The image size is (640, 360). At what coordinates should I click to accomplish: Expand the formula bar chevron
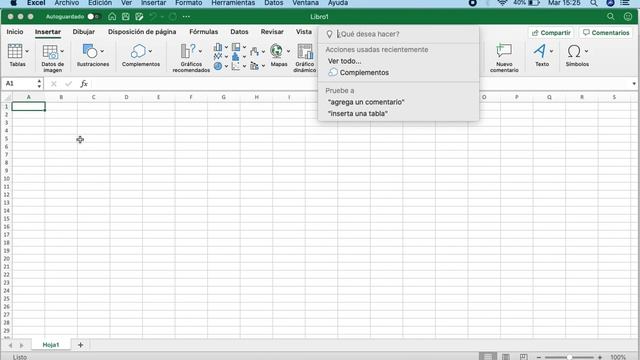pos(634,84)
